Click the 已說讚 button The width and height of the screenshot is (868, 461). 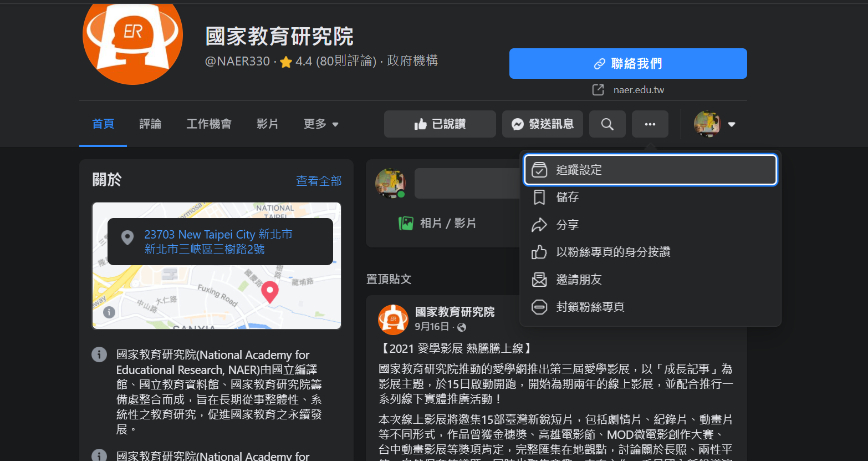click(x=440, y=124)
